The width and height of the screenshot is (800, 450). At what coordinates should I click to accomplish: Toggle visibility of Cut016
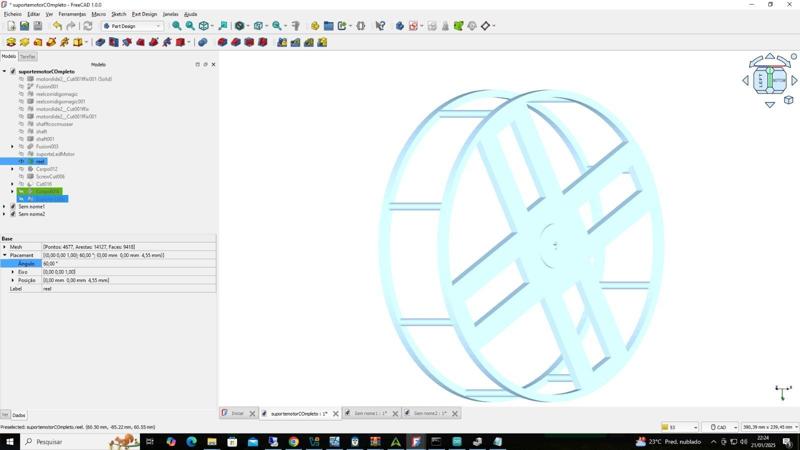[x=21, y=184]
